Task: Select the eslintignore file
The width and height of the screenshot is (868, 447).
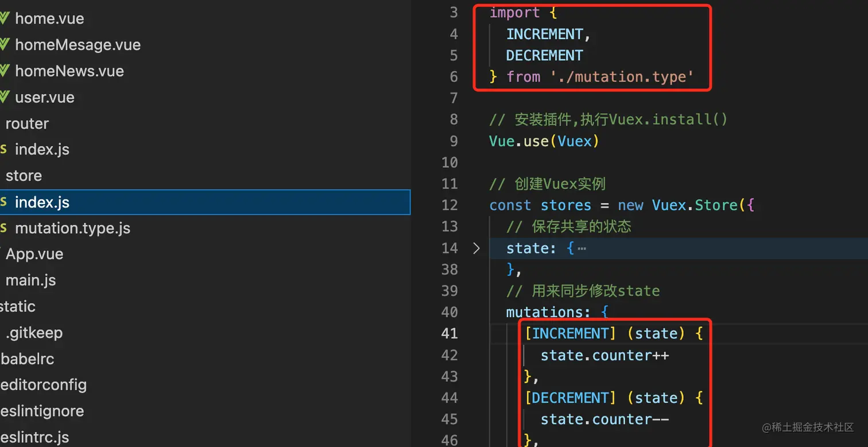Action: tap(42, 411)
